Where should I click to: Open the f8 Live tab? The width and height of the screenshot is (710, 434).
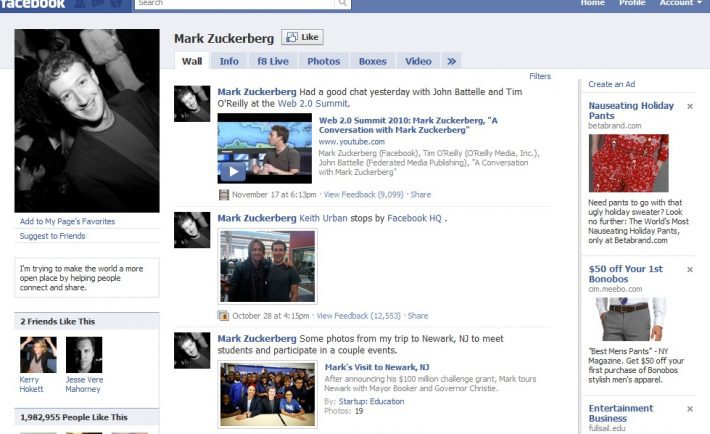[x=273, y=61]
